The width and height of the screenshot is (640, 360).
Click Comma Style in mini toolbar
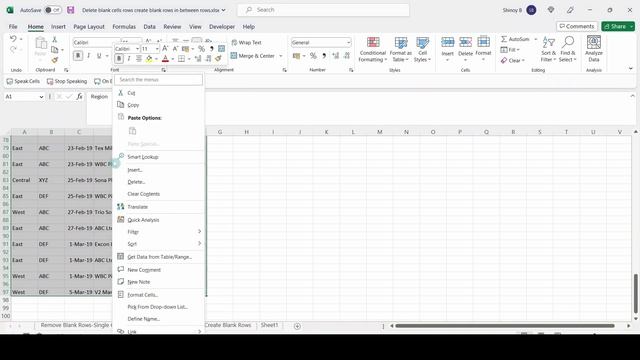[211, 49]
